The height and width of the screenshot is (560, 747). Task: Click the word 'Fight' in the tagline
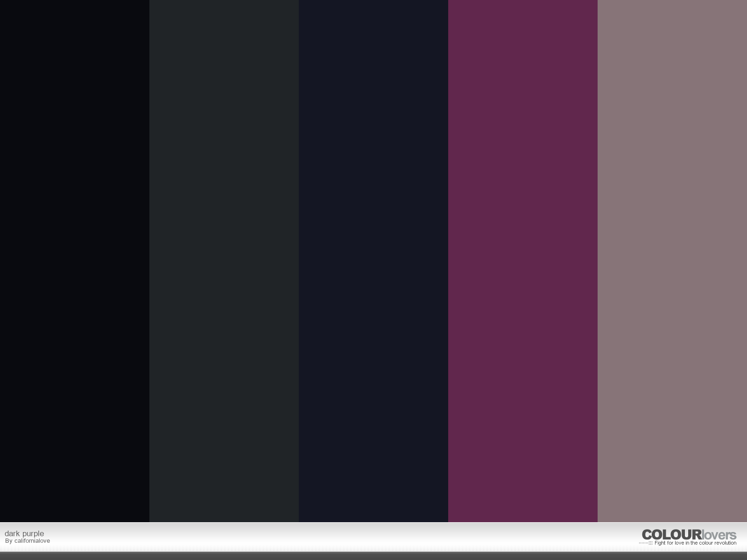(660, 543)
